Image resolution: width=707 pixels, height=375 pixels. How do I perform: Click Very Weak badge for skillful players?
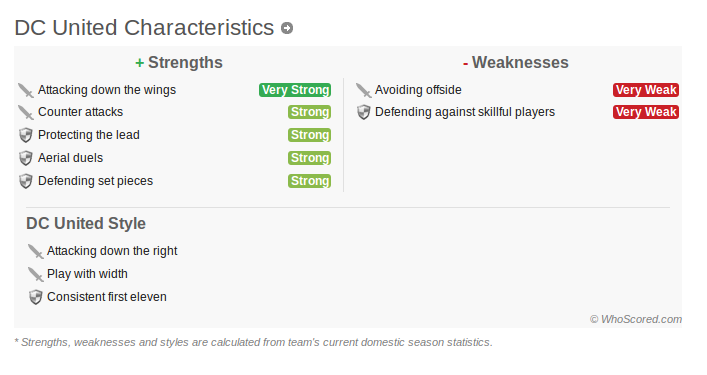646,112
